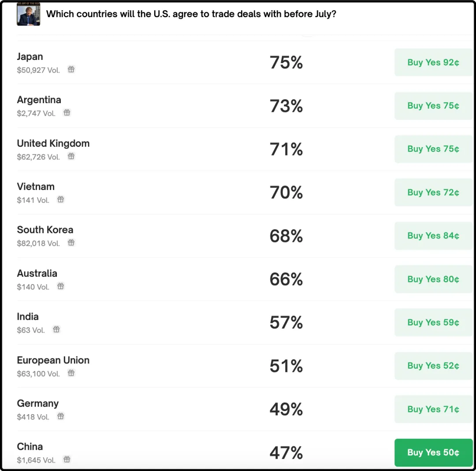Click the gift icon beside India volume
The width and height of the screenshot is (476, 471).
(56, 329)
